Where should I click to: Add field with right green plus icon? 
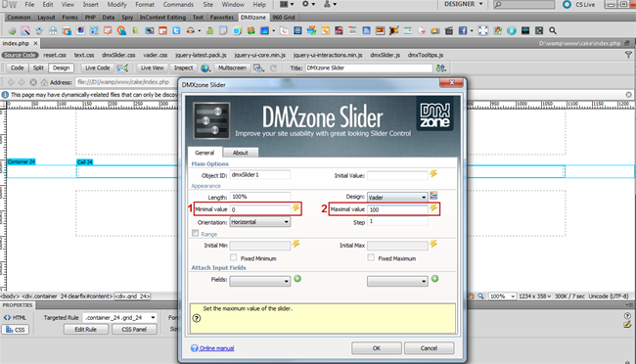point(434,279)
